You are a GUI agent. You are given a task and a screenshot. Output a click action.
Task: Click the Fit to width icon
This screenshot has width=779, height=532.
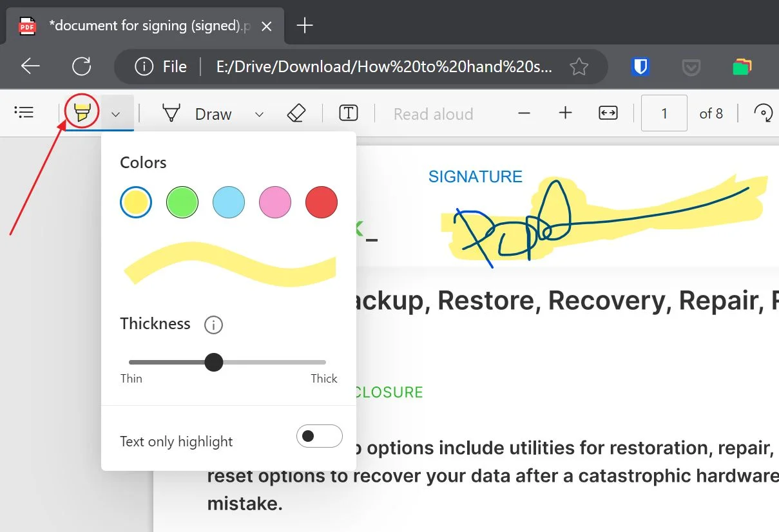pos(608,113)
